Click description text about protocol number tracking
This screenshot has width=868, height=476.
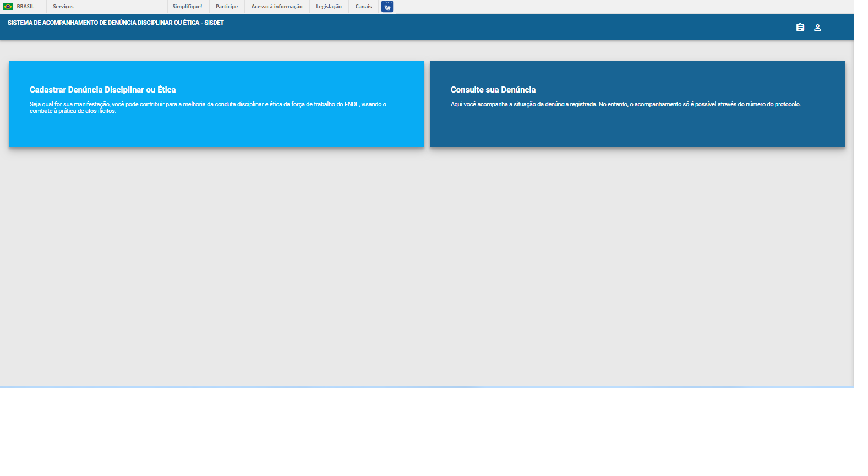(625, 105)
